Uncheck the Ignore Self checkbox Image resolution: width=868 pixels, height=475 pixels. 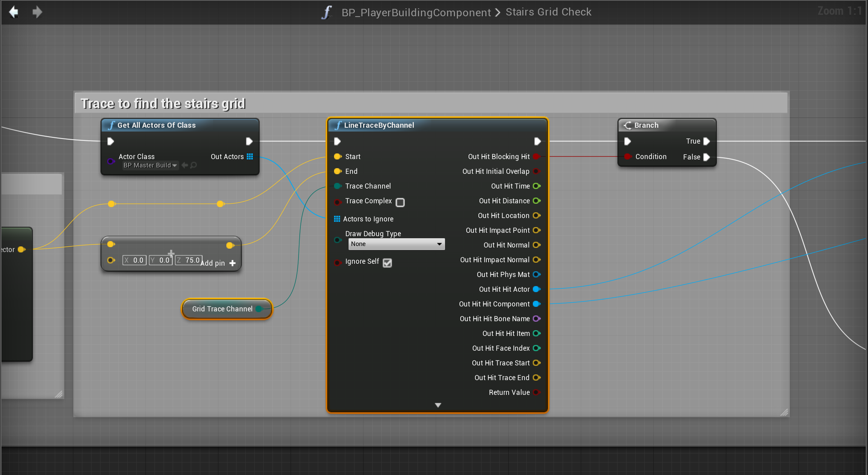coord(387,263)
